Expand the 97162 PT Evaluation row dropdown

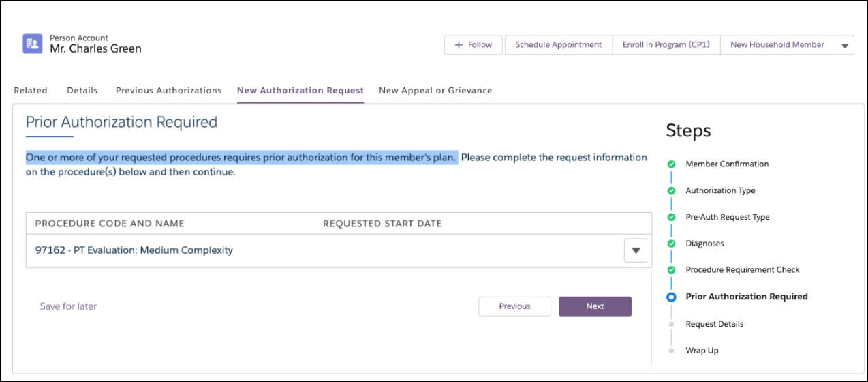636,250
